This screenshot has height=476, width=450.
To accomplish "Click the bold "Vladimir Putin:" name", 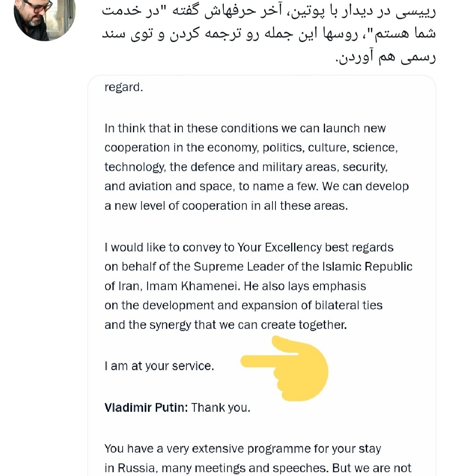I will click(x=146, y=407).
